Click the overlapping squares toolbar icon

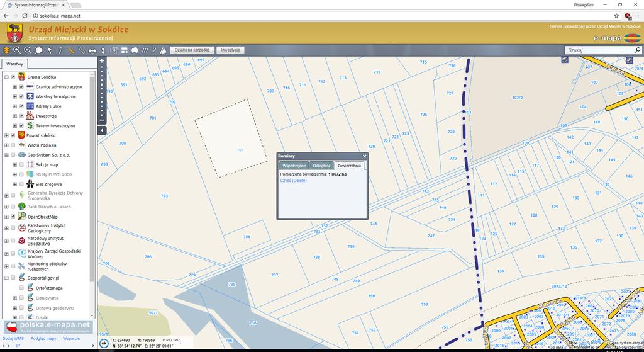pos(114,50)
